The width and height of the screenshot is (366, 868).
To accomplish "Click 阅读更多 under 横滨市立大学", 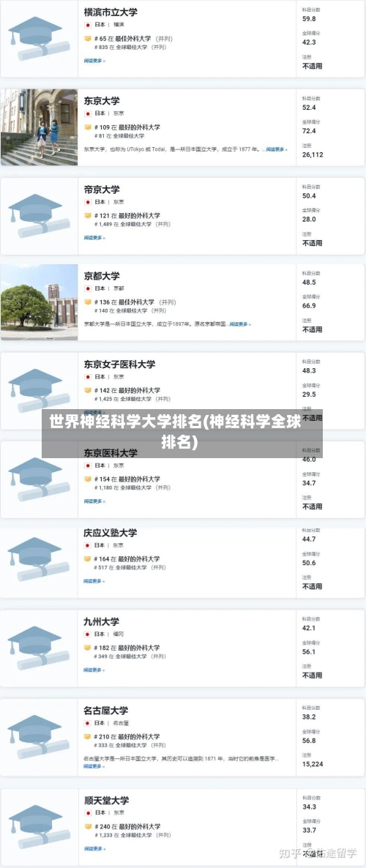I will 94,60.
